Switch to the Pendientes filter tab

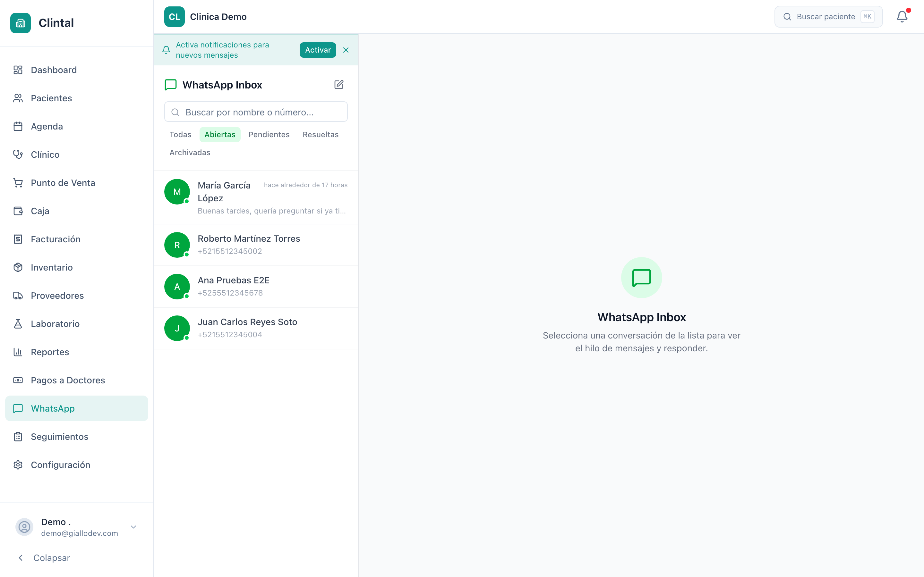pyautogui.click(x=269, y=135)
